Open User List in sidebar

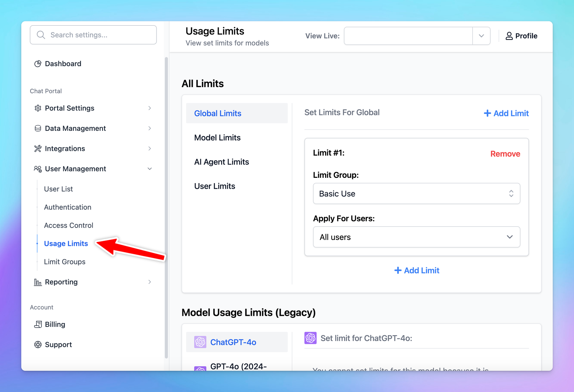click(58, 189)
